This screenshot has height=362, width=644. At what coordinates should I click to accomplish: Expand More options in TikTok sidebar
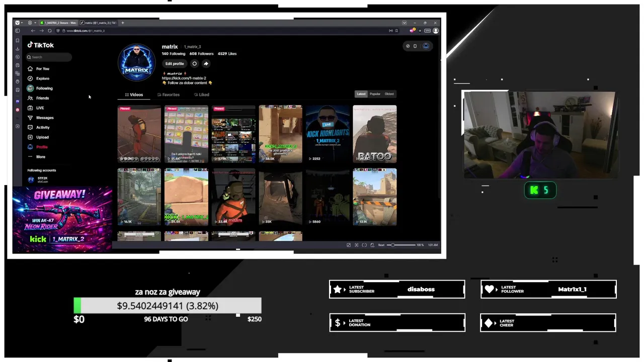(37, 157)
